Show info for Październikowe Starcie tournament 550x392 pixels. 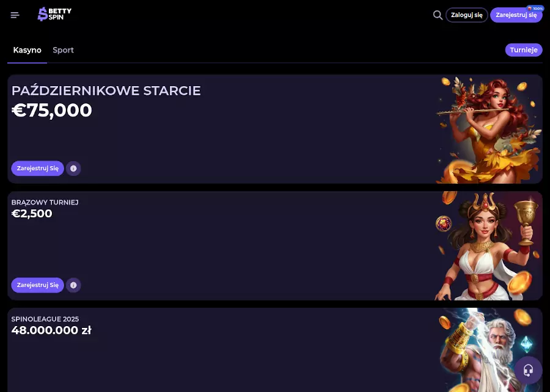73,169
